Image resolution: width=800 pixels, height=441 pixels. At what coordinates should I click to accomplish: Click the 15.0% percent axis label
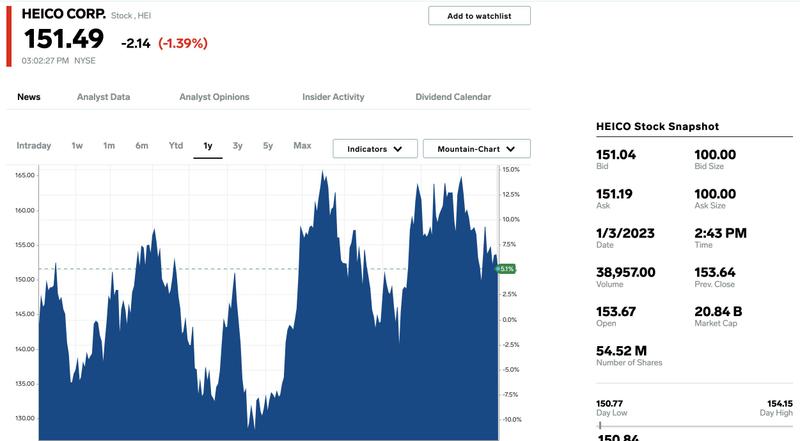point(511,169)
